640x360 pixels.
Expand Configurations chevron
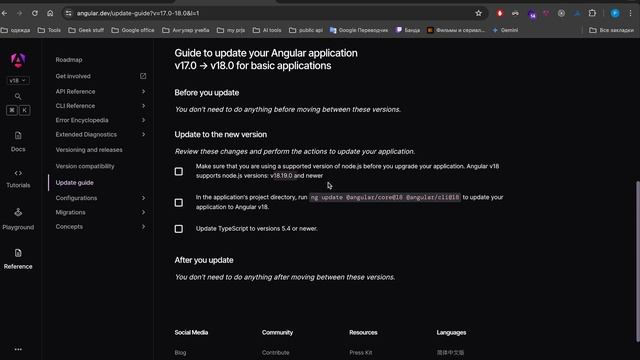tap(143, 198)
